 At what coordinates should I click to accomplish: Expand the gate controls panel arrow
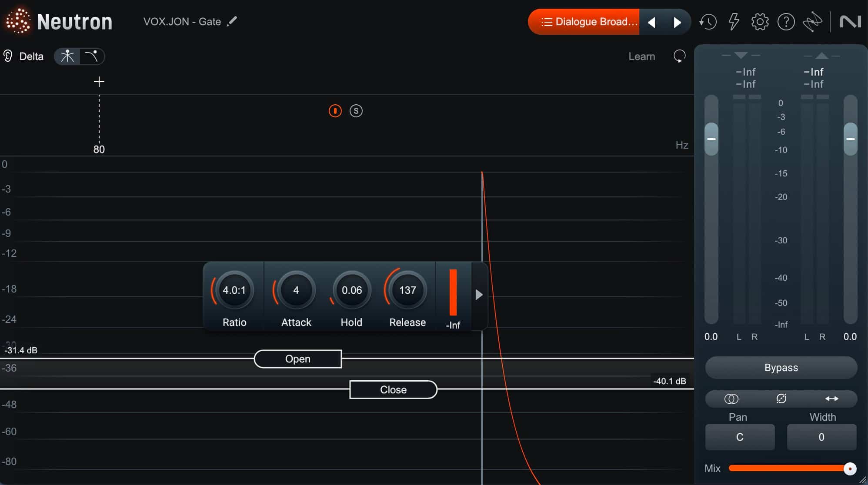click(x=479, y=295)
